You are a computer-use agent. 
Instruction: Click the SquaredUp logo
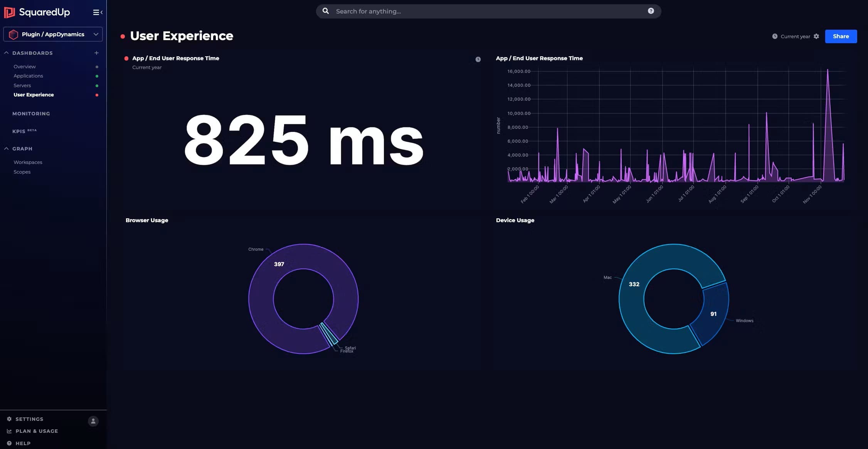[37, 12]
